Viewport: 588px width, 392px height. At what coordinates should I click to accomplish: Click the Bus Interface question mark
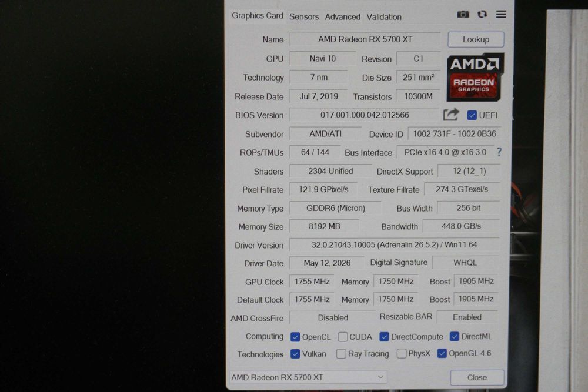tap(499, 152)
